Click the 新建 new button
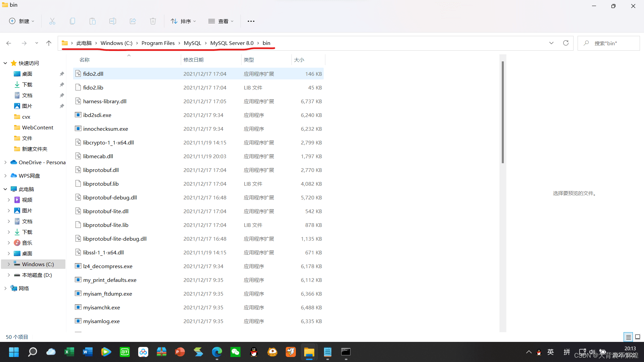This screenshot has width=644, height=362. tap(21, 21)
